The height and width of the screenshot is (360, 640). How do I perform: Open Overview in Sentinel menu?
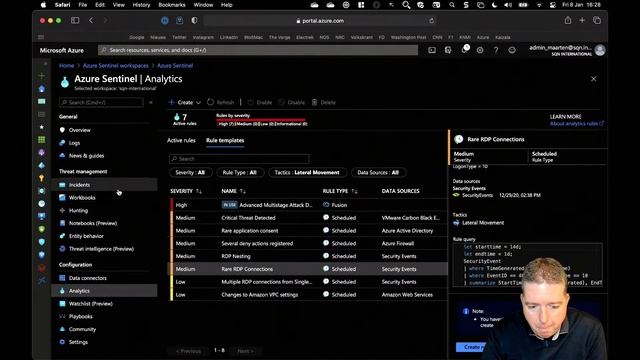80,130
